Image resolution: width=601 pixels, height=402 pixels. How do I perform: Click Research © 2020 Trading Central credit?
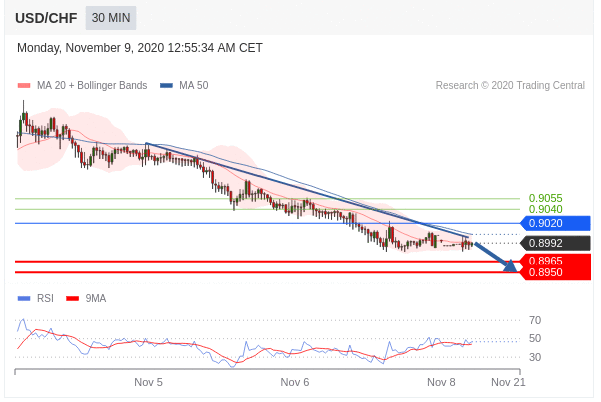coord(510,85)
